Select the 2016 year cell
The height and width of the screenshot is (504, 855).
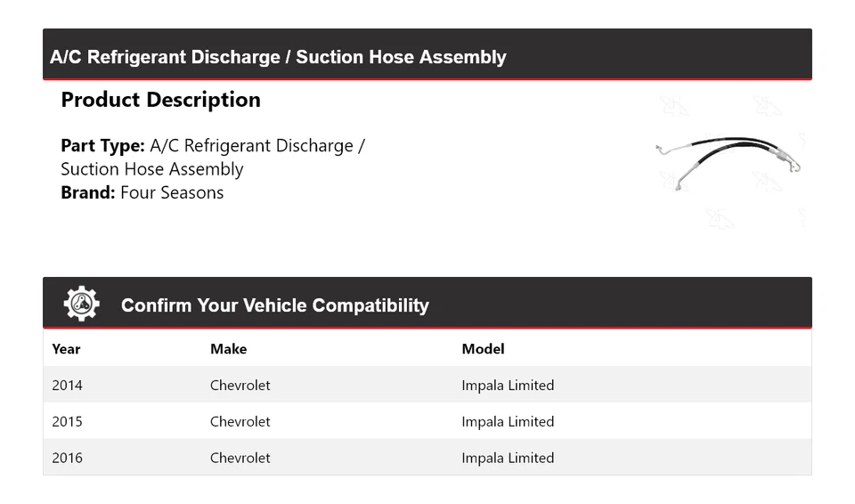click(67, 458)
